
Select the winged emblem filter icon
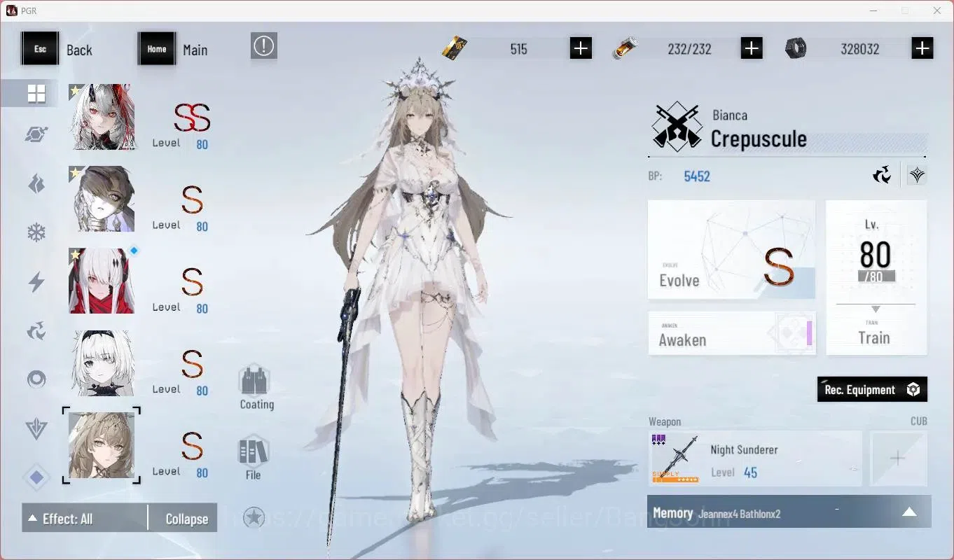tap(36, 428)
